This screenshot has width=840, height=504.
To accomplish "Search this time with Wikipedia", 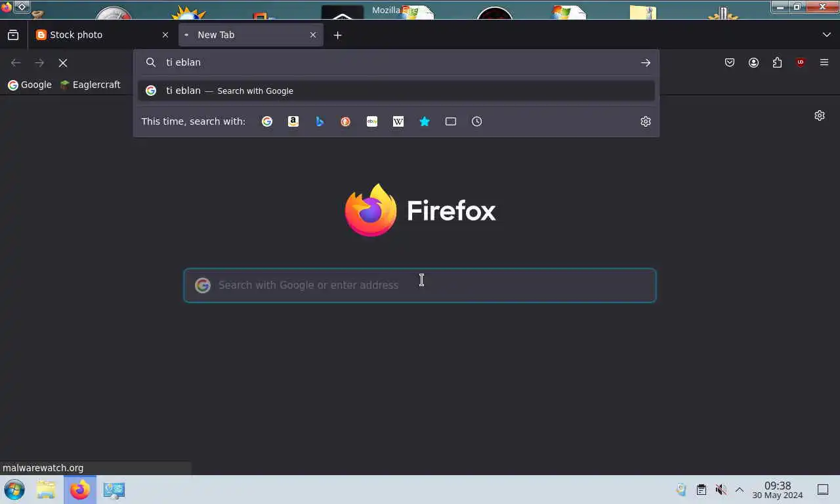I will [398, 121].
